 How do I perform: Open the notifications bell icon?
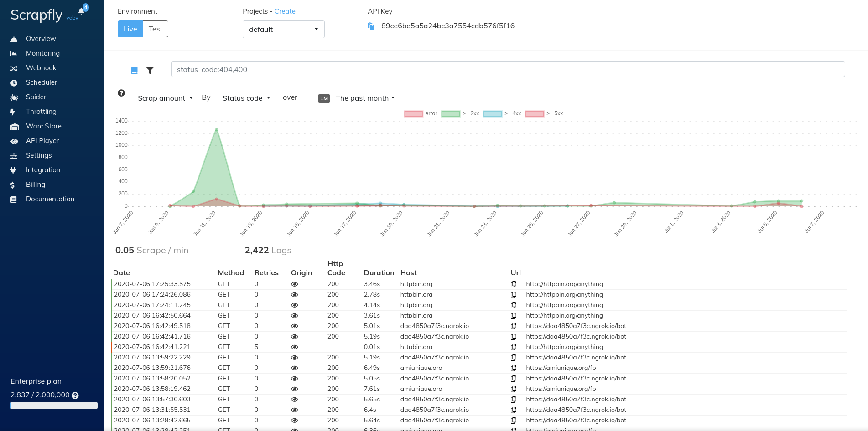tap(81, 11)
